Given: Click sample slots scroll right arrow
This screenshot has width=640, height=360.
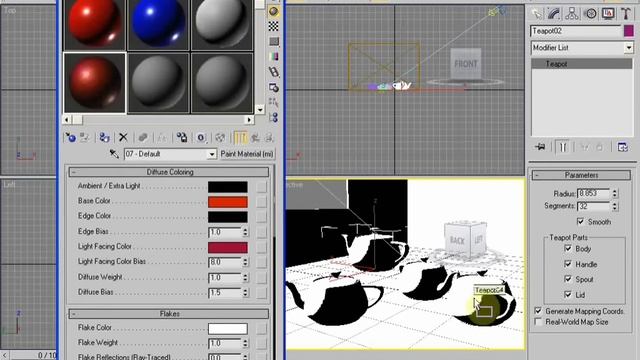Looking at the screenshot, I should click(x=249, y=120).
